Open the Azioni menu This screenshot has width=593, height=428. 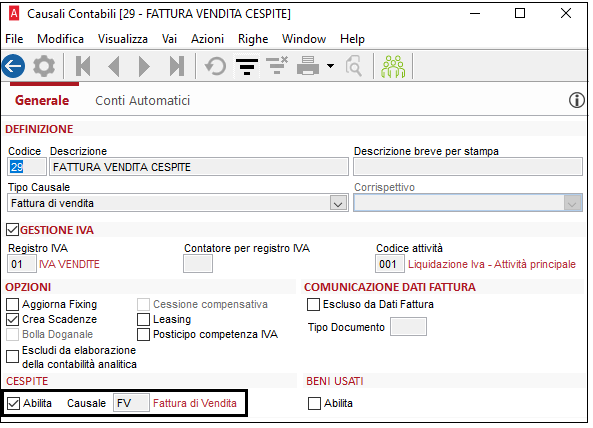pos(208,39)
